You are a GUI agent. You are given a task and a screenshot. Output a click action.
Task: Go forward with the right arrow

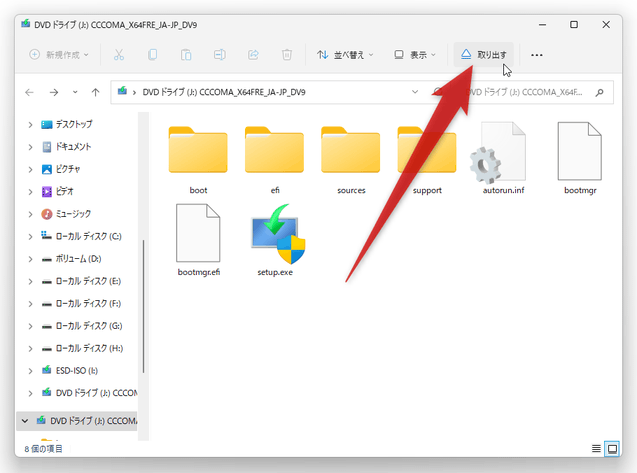tap(54, 92)
